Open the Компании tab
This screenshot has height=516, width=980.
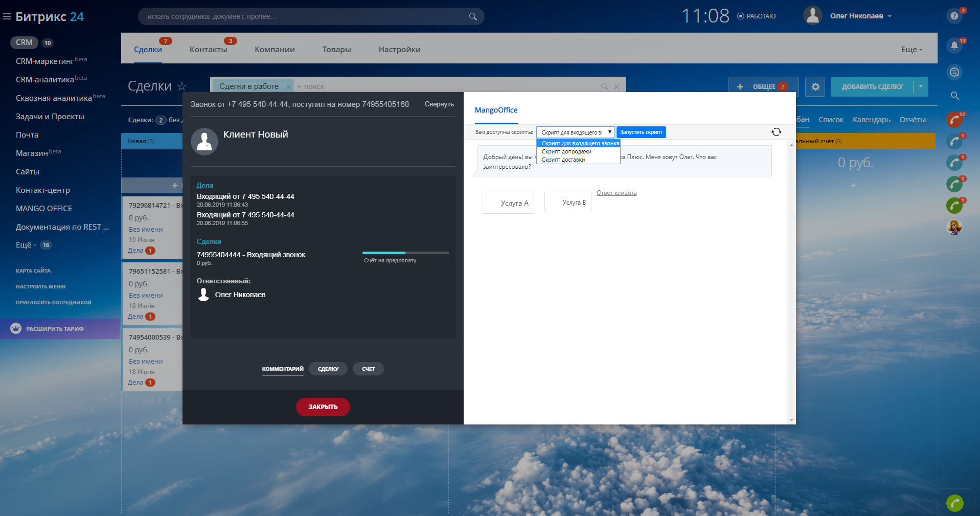pos(275,50)
